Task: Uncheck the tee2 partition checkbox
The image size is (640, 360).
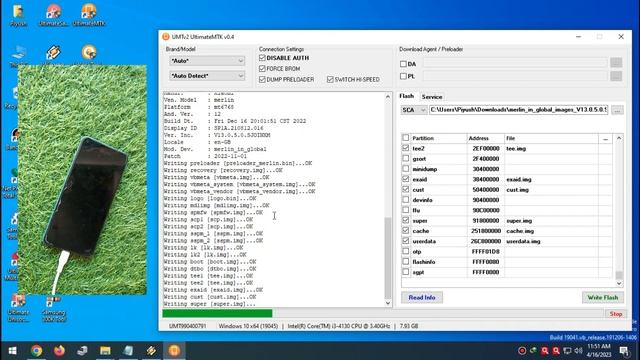Action: tap(405, 148)
